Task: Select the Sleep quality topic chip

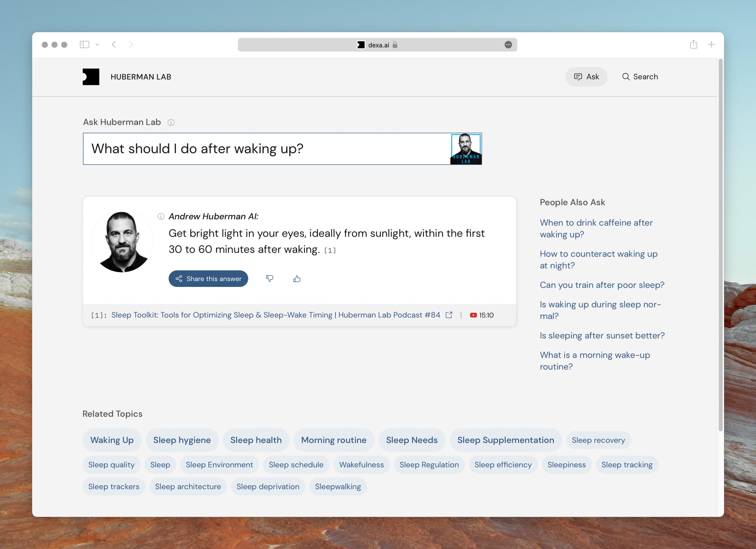Action: 111,464
